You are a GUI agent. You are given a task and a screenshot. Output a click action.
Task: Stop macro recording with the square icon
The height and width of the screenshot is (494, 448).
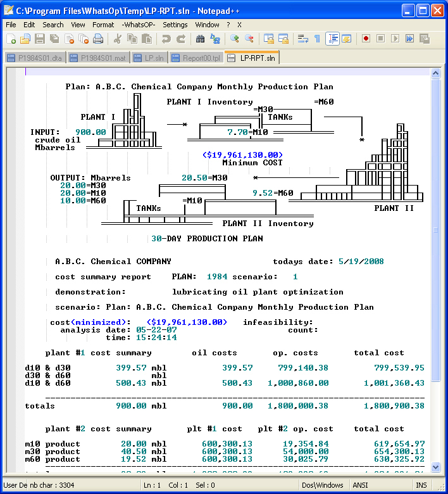click(x=381, y=39)
